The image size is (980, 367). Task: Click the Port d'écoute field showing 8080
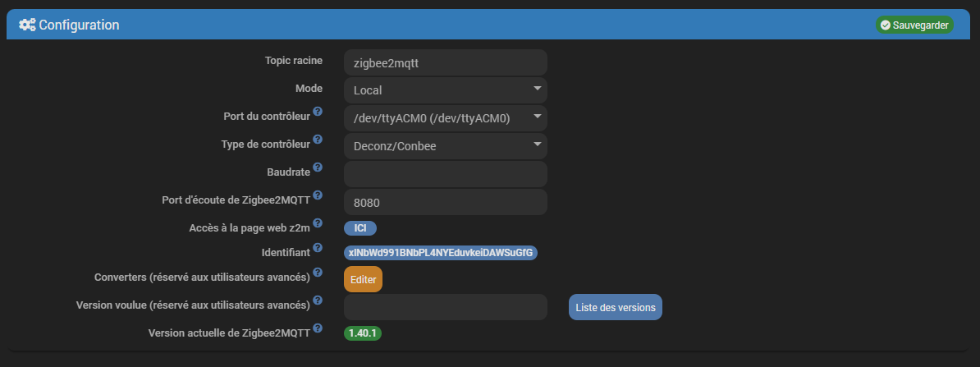coord(446,202)
